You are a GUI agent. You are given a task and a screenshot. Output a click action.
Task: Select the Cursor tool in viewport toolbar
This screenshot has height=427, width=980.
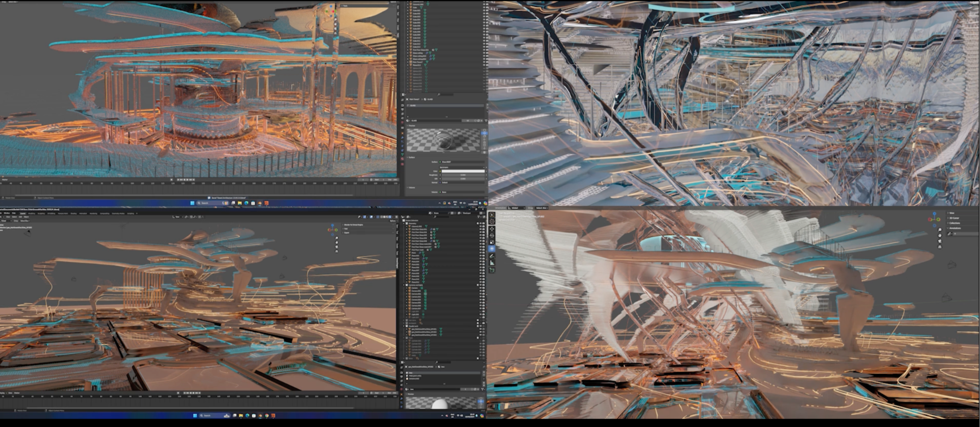pyautogui.click(x=492, y=221)
